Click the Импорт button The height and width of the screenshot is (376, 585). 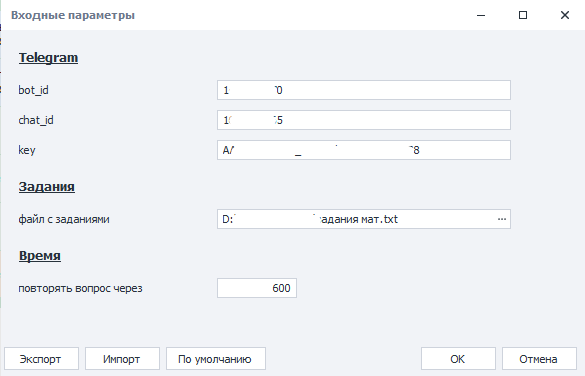coord(122,359)
